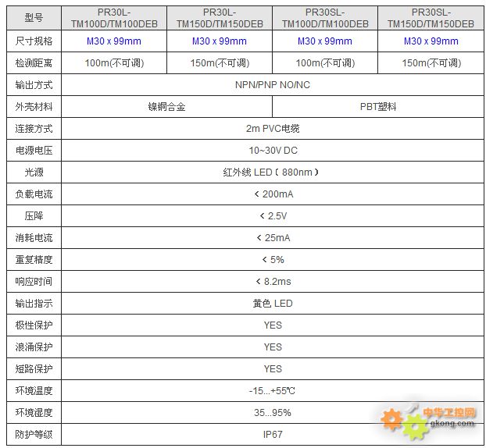This screenshot has height=448, width=486.
Task: Click the 连接方式 row label
Action: point(34,129)
